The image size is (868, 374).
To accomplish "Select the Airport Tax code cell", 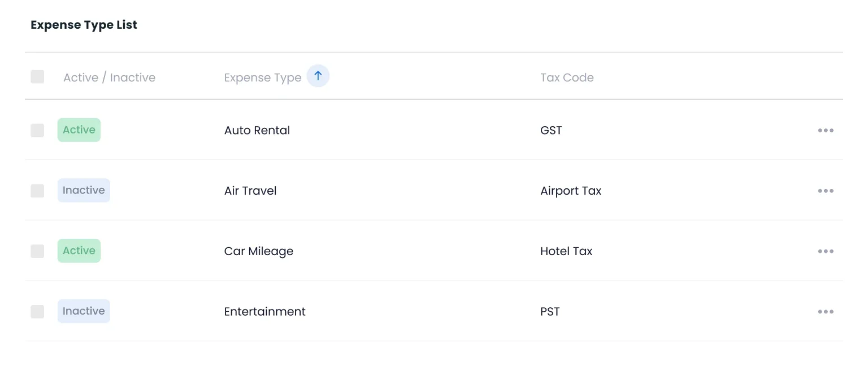I will [571, 191].
